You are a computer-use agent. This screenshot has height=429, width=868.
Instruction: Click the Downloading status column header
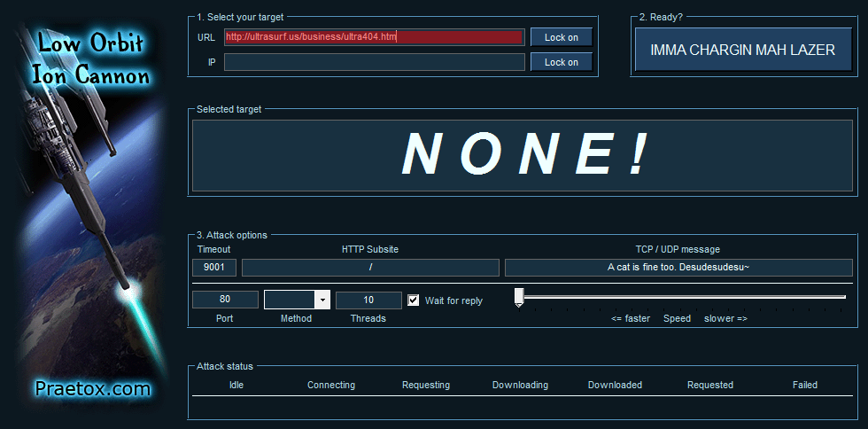point(521,385)
